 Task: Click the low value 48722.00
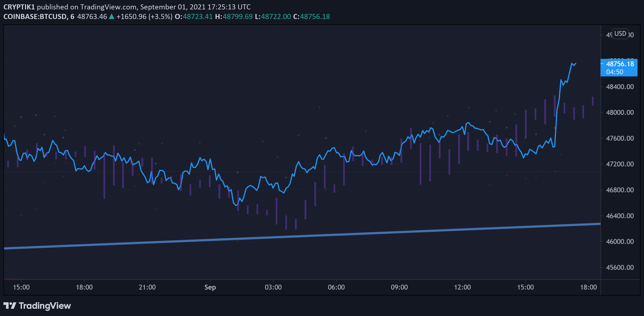pyautogui.click(x=276, y=16)
